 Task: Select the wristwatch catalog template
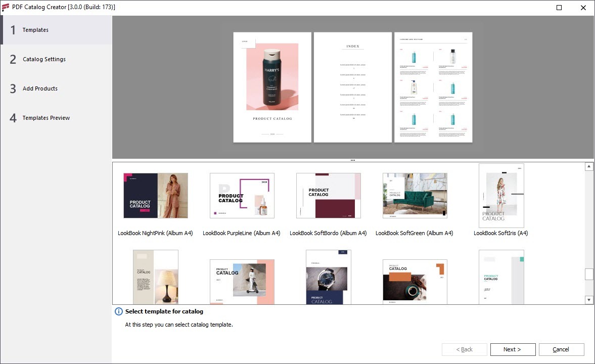click(328, 277)
